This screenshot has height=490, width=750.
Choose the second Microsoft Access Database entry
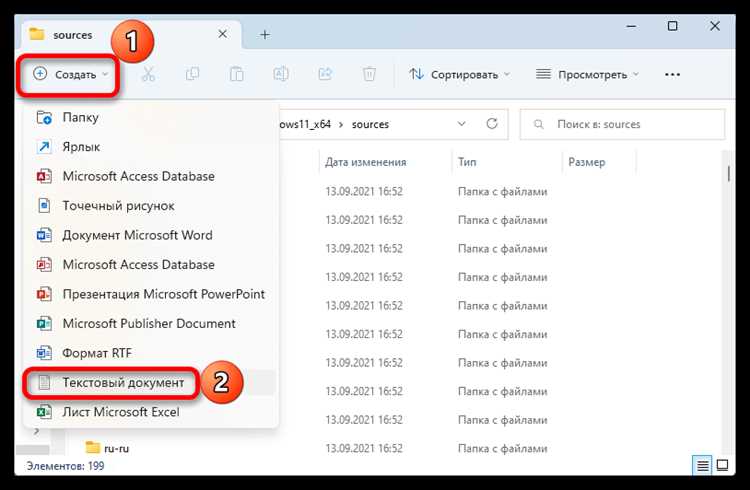pyautogui.click(x=151, y=265)
